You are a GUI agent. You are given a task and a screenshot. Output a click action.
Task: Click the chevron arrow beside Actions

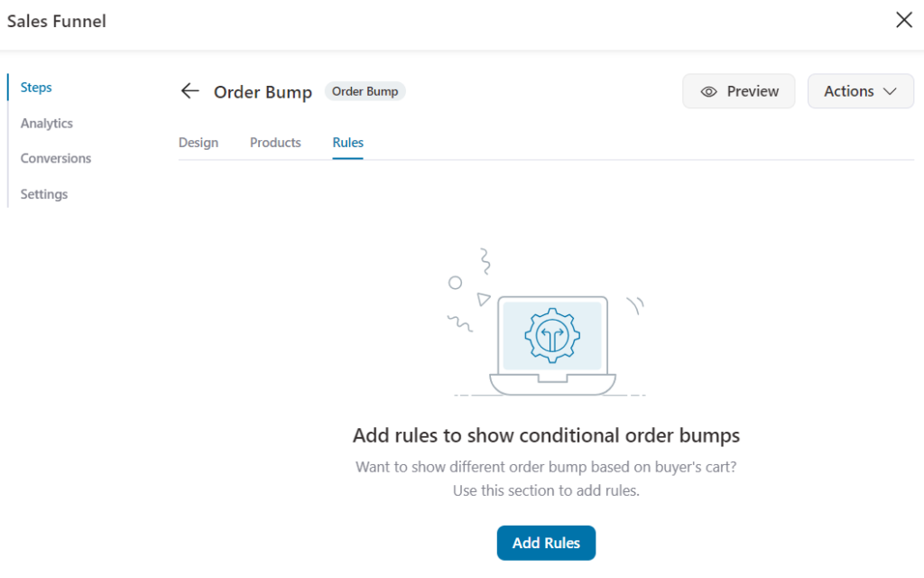click(890, 91)
